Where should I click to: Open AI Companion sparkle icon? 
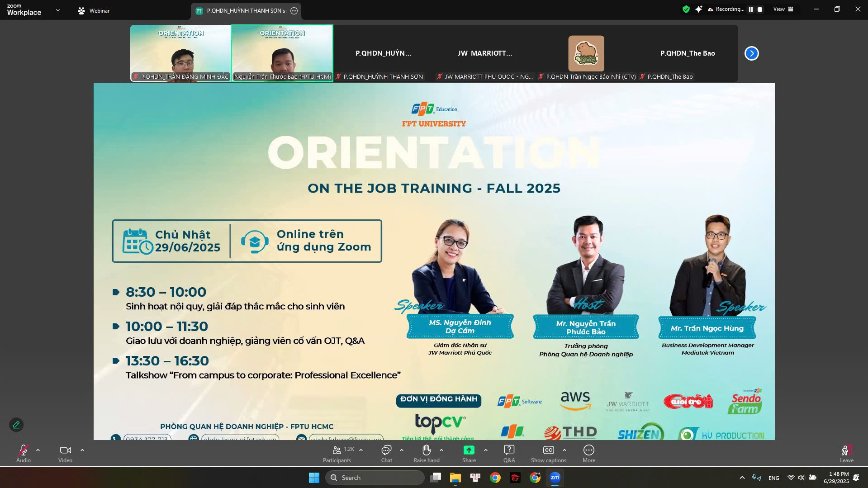pyautogui.click(x=699, y=9)
